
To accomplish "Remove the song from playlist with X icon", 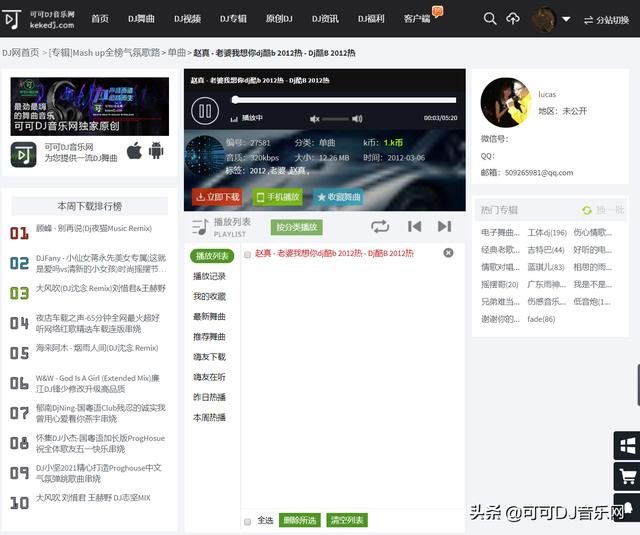I will click(x=448, y=253).
